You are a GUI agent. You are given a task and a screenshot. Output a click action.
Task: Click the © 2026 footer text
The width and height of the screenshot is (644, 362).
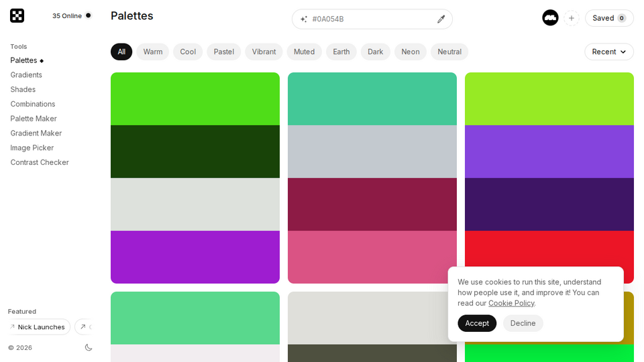tap(20, 348)
